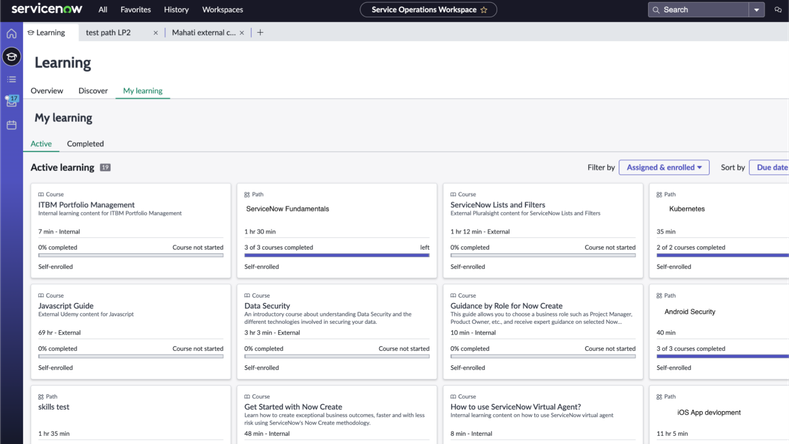Click the ServiceNow logo
Image resolution: width=789 pixels, height=444 pixels.
[x=46, y=9]
